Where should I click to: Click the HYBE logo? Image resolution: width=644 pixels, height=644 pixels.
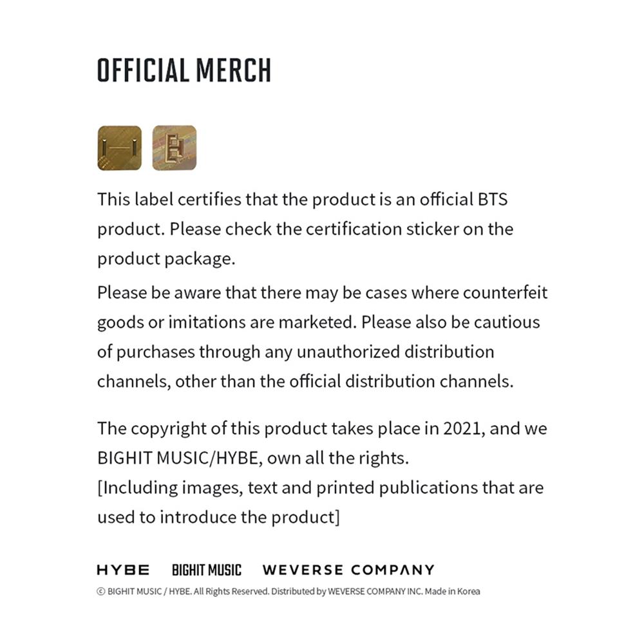124,570
